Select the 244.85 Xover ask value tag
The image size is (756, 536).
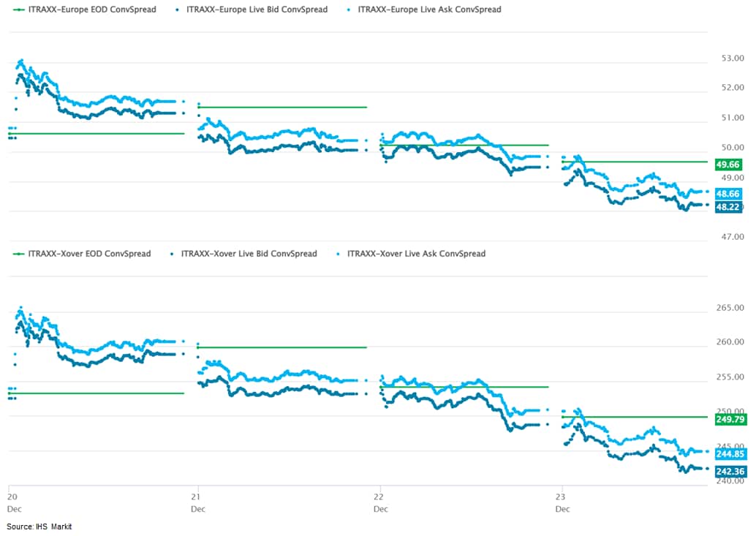pyautogui.click(x=730, y=454)
